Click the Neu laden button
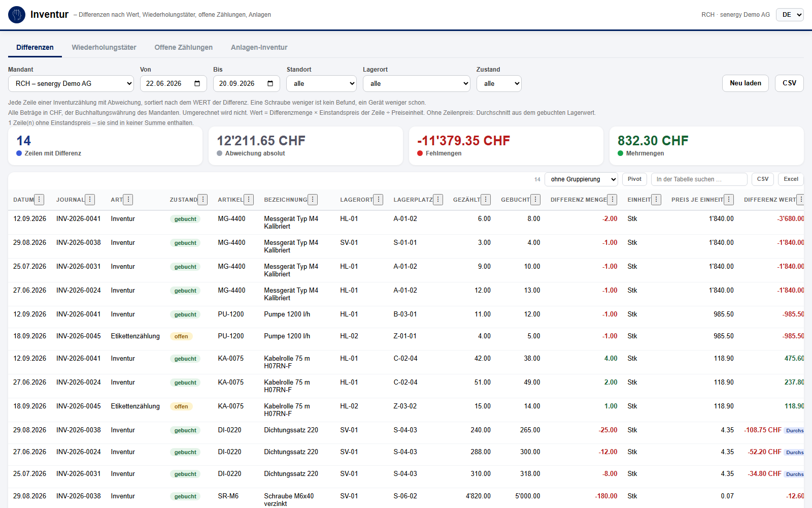Image resolution: width=812 pixels, height=508 pixels. (746, 83)
